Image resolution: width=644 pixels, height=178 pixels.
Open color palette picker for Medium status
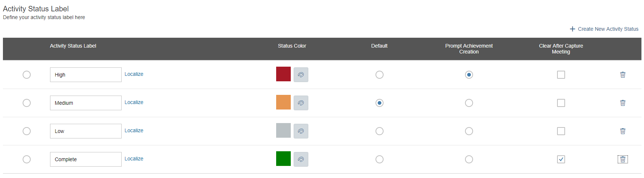(301, 103)
